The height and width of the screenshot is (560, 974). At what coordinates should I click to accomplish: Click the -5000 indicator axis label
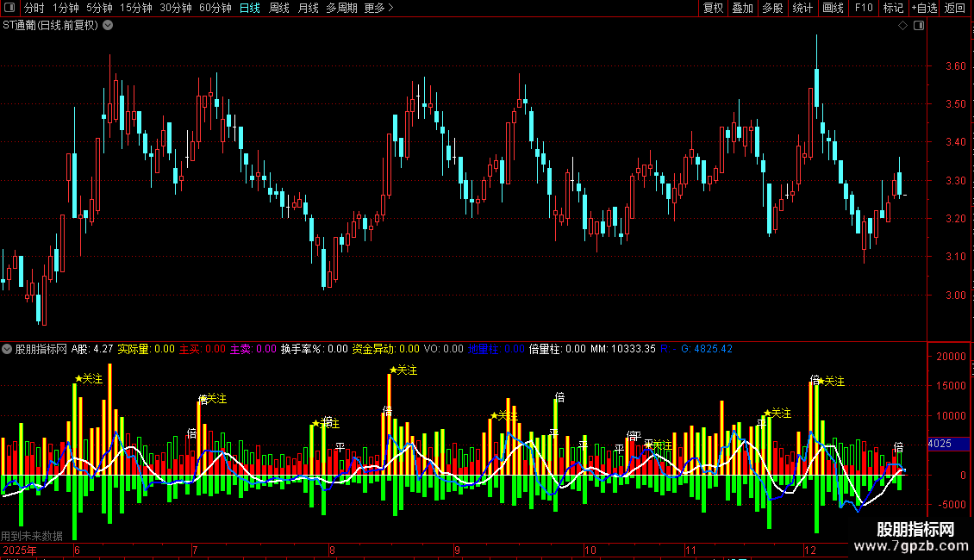[951, 505]
